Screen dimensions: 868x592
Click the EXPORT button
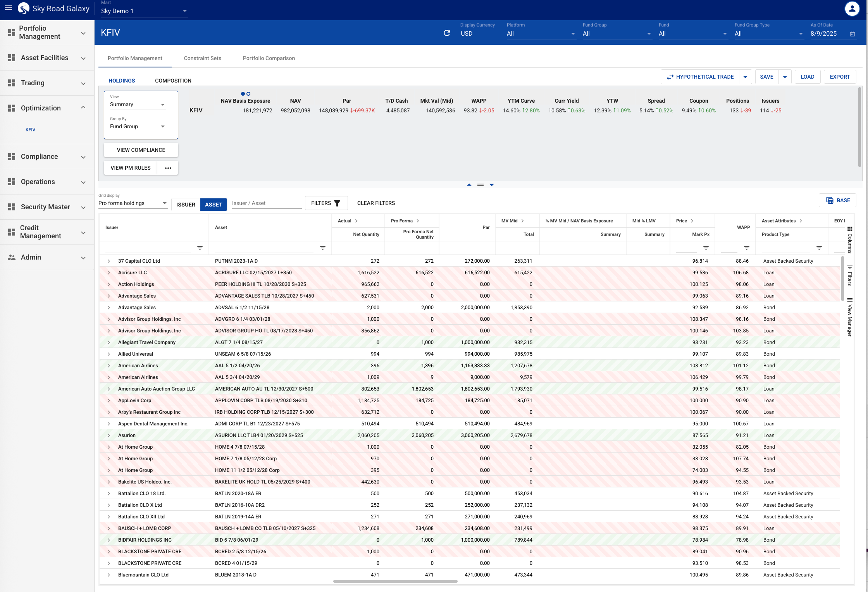pyautogui.click(x=840, y=76)
